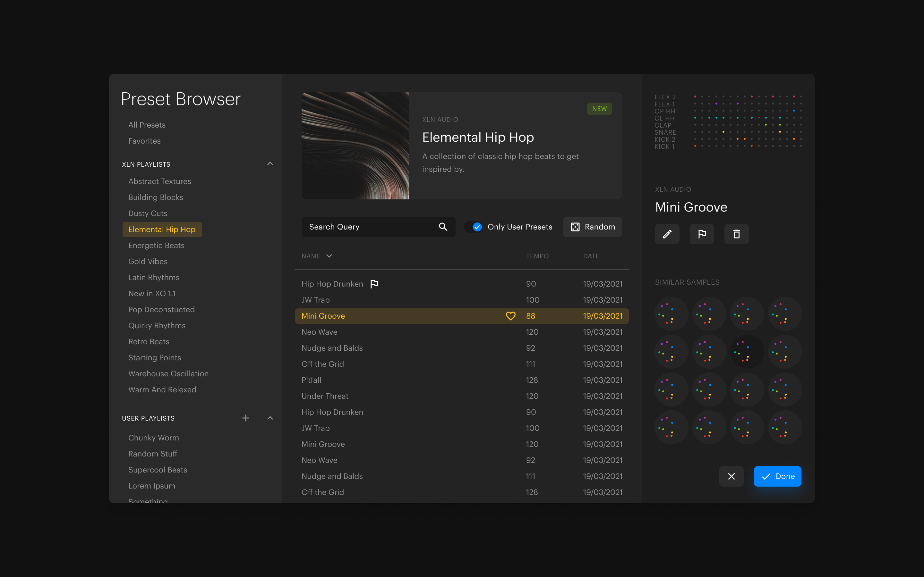This screenshot has width=924, height=577.
Task: Sort the preset list by the Tempo column
Action: pos(537,256)
